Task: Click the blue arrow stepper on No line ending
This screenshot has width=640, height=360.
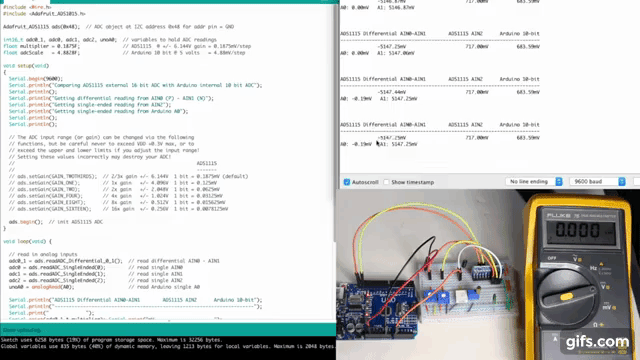Action: coord(559,182)
